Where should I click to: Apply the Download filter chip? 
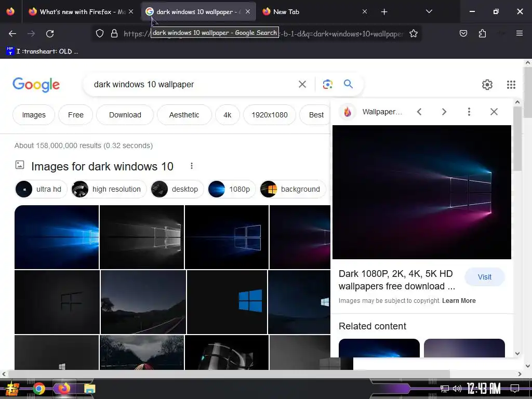pyautogui.click(x=125, y=115)
